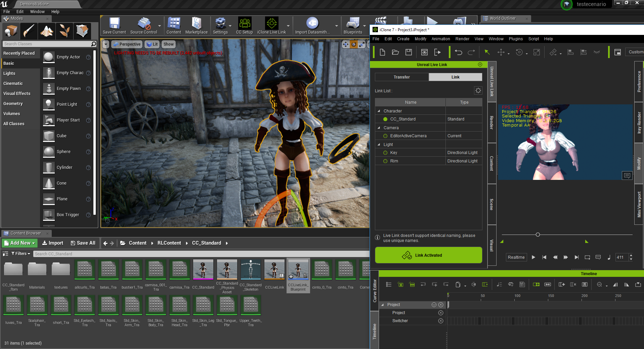Image resolution: width=644 pixels, height=349 pixels.
Task: Switch to the Link tab
Action: [x=456, y=77]
